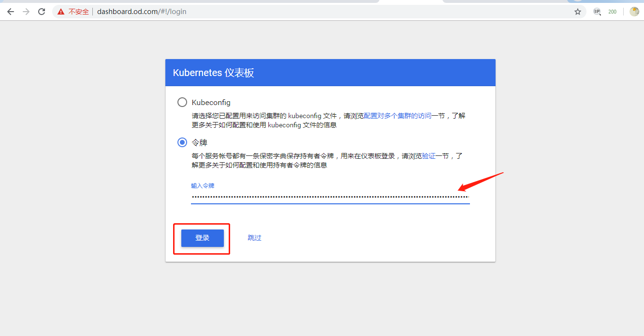Click the 登录 button

[x=203, y=238]
